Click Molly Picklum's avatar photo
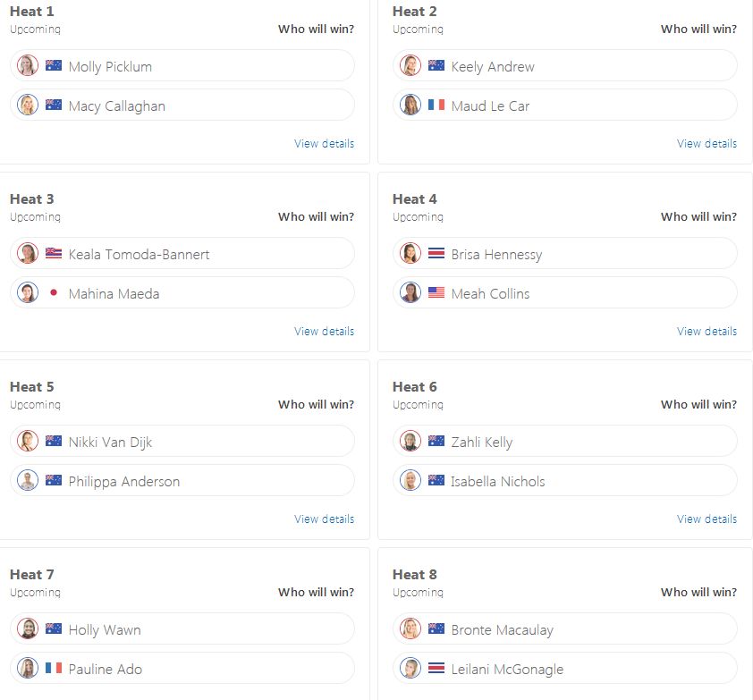Viewport: 753px width, 700px height. 28,65
